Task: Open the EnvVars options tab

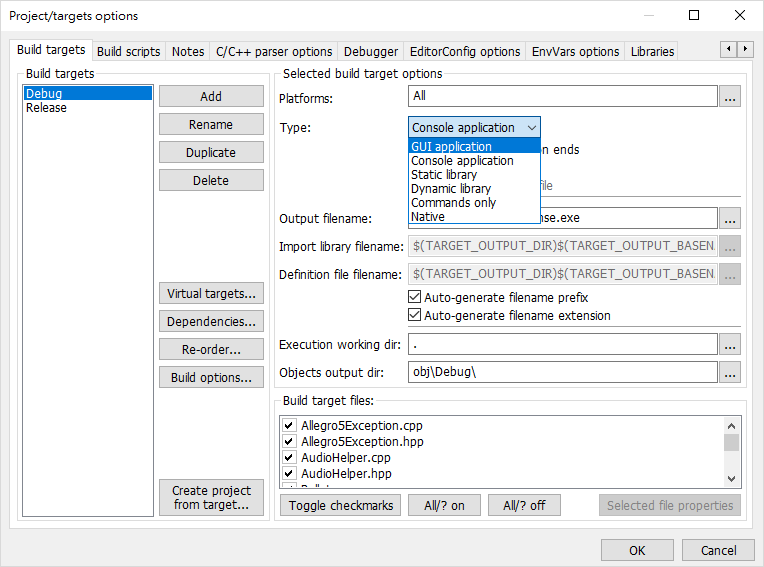Action: tap(575, 52)
